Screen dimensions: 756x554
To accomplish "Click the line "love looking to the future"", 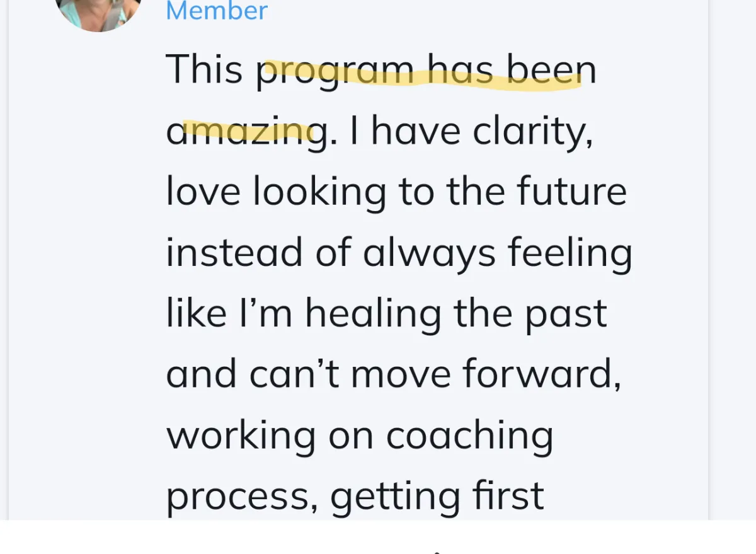I will [x=396, y=192].
